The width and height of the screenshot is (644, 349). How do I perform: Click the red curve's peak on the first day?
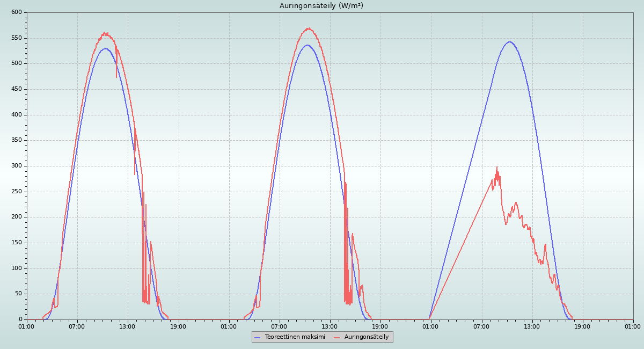click(x=105, y=33)
